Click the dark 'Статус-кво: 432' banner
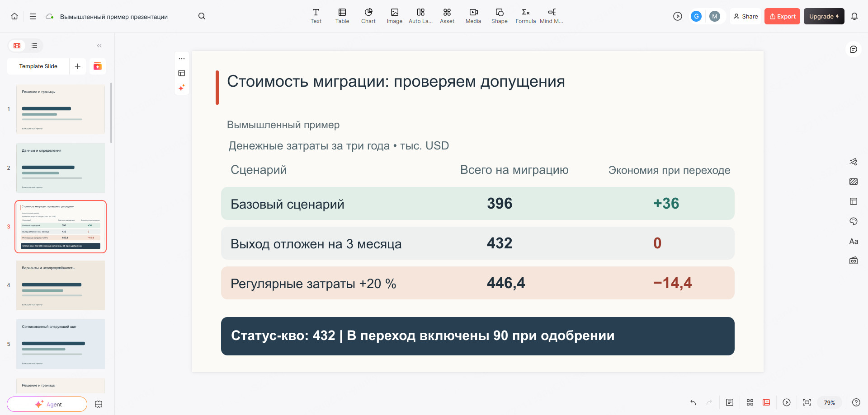 pyautogui.click(x=477, y=336)
